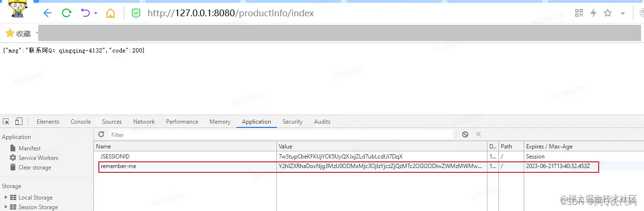Switch to the Security tab
644x211 pixels.
(x=293, y=122)
